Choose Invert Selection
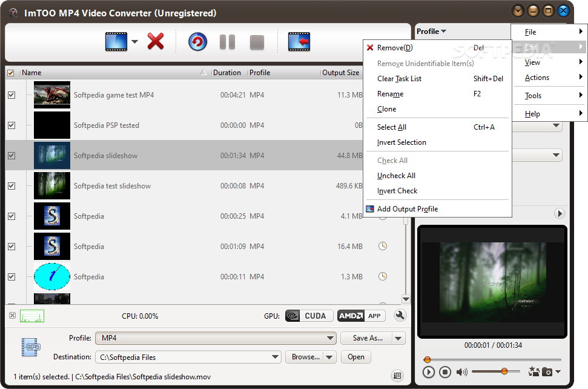The image size is (588, 389). 437,142
